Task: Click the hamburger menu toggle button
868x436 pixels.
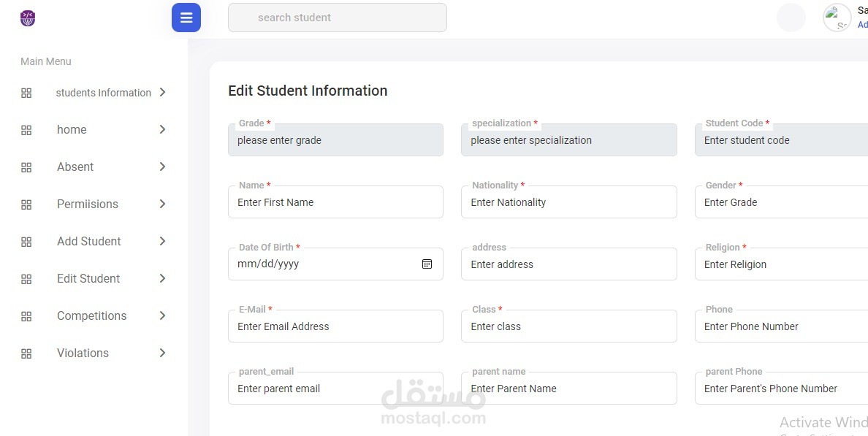Action: click(186, 18)
